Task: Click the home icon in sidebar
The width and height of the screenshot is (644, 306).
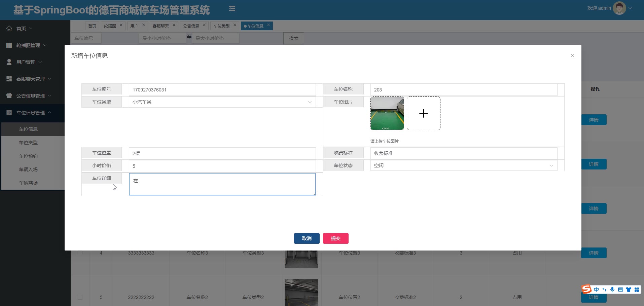Action: click(x=9, y=29)
